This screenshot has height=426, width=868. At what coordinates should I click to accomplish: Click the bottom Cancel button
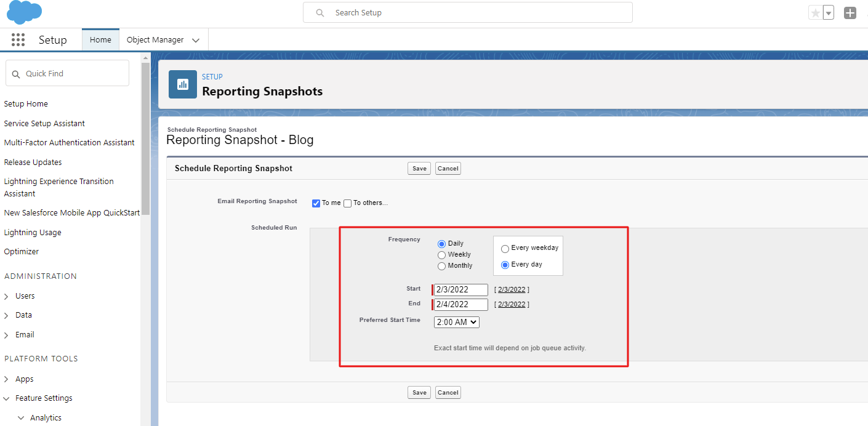(x=448, y=393)
